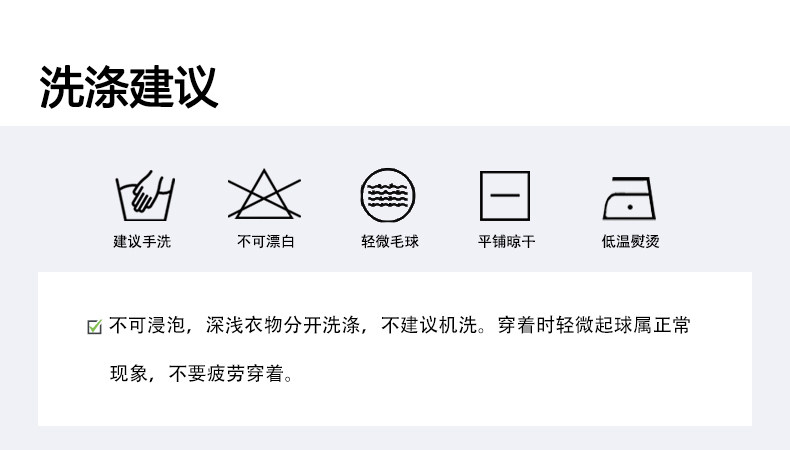Click the 建议手洗 label
Screen dimensions: 790x450
pos(142,241)
